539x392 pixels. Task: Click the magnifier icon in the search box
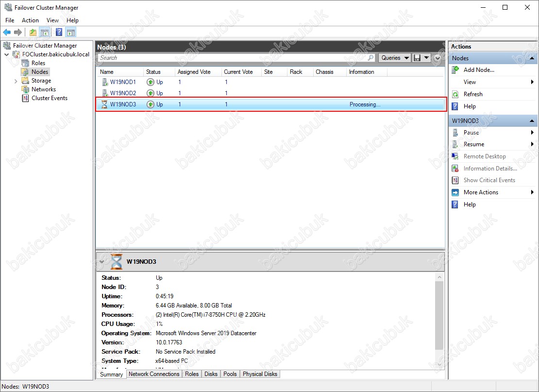(371, 58)
